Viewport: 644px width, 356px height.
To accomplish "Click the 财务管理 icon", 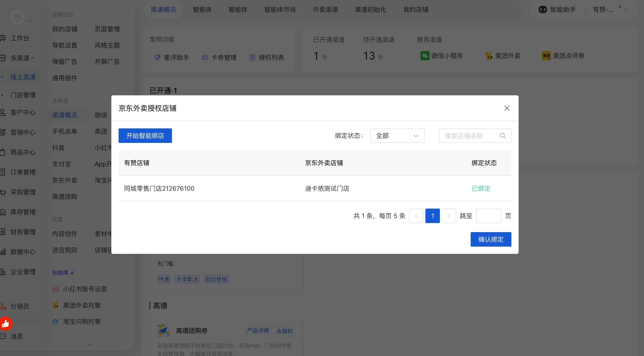I will pyautogui.click(x=3, y=232).
